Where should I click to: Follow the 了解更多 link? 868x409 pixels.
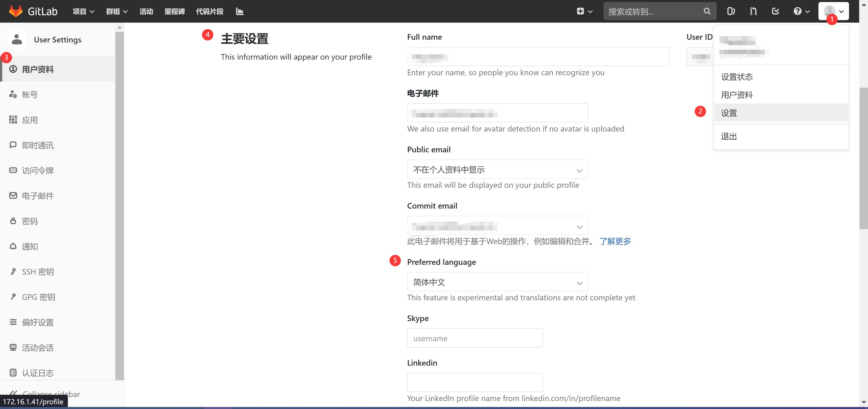tap(615, 241)
